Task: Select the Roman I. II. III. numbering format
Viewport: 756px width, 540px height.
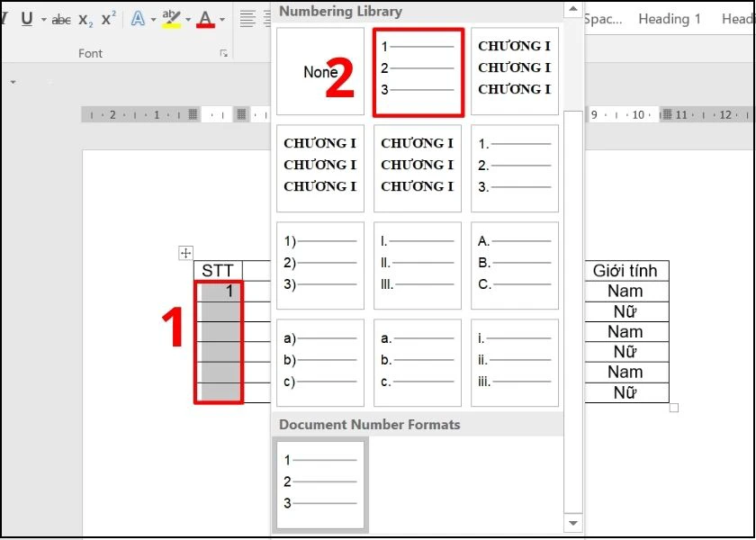Action: pyautogui.click(x=417, y=265)
